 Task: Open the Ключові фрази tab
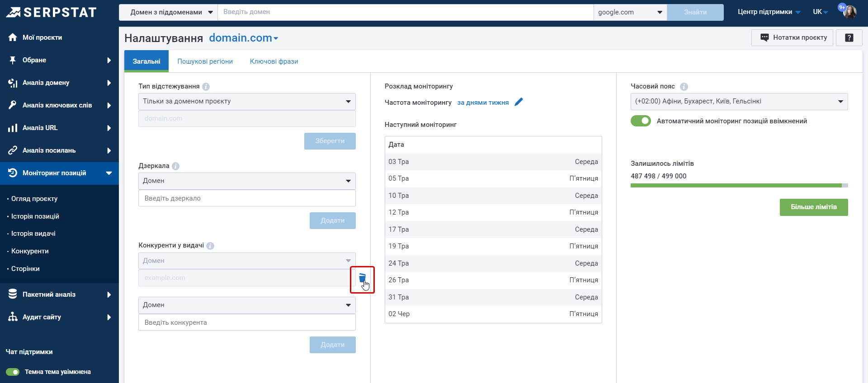274,61
